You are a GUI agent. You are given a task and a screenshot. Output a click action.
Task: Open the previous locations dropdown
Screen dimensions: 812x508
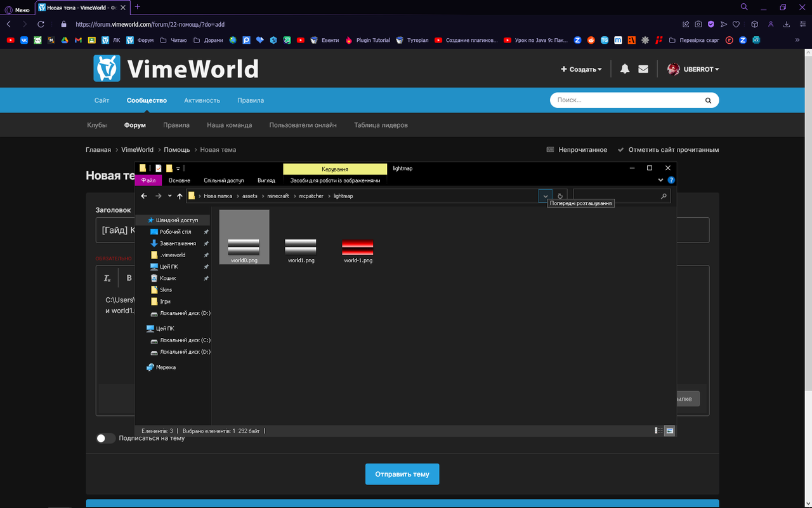(545, 196)
